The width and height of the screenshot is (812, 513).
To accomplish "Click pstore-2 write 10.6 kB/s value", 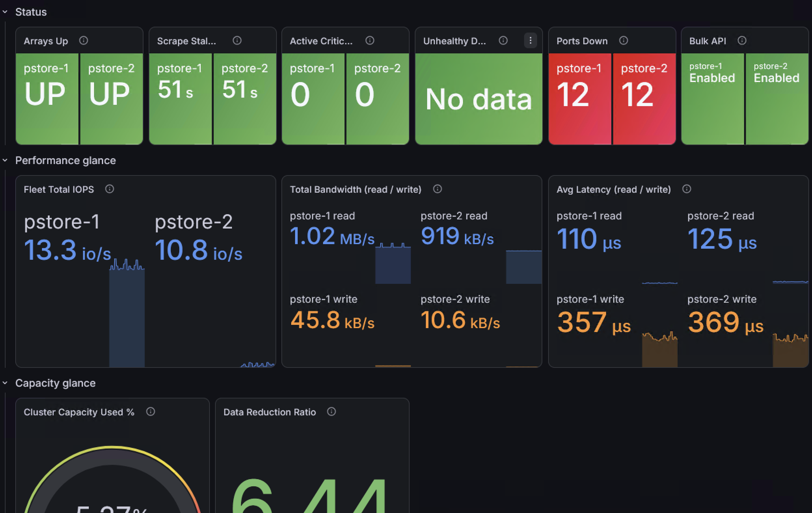I will coord(460,320).
